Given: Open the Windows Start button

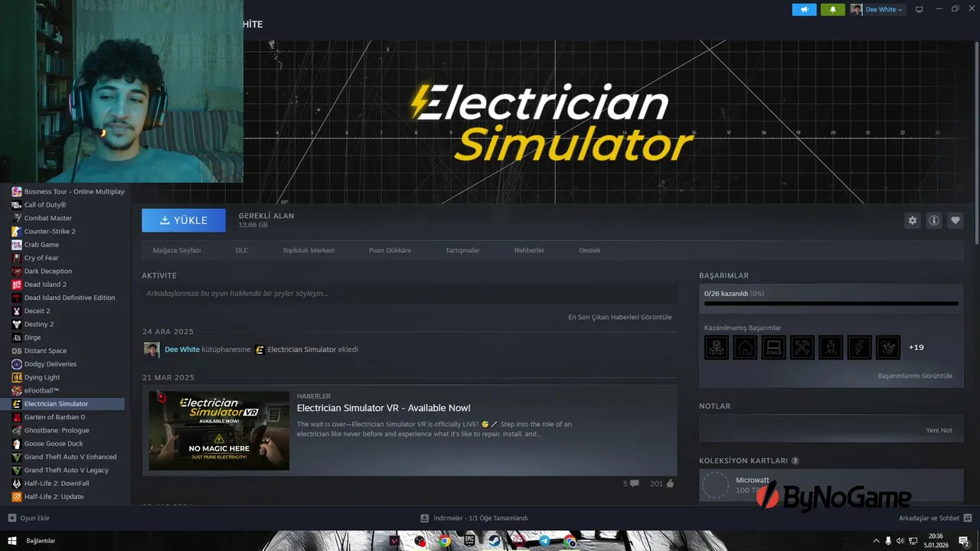Looking at the screenshot, I should 12,541.
